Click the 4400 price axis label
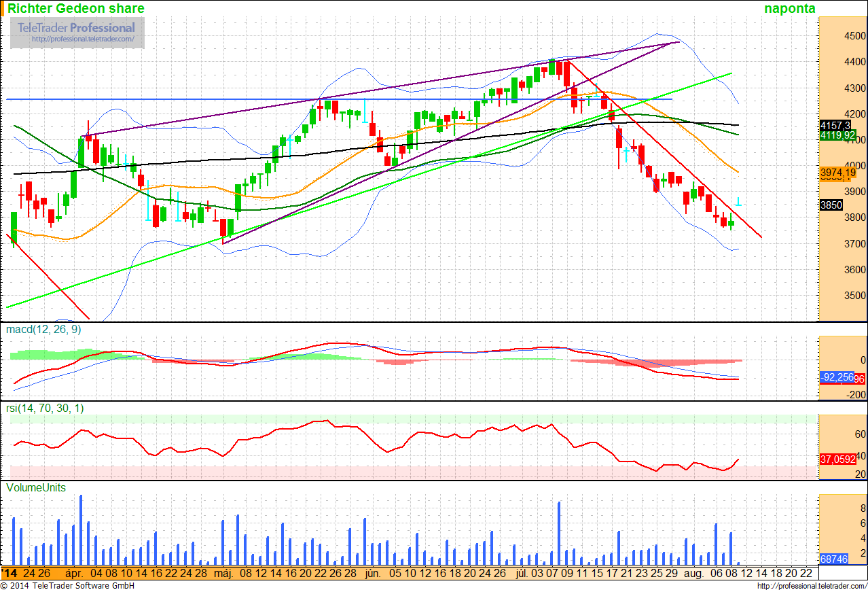868x592 pixels. tap(855, 63)
